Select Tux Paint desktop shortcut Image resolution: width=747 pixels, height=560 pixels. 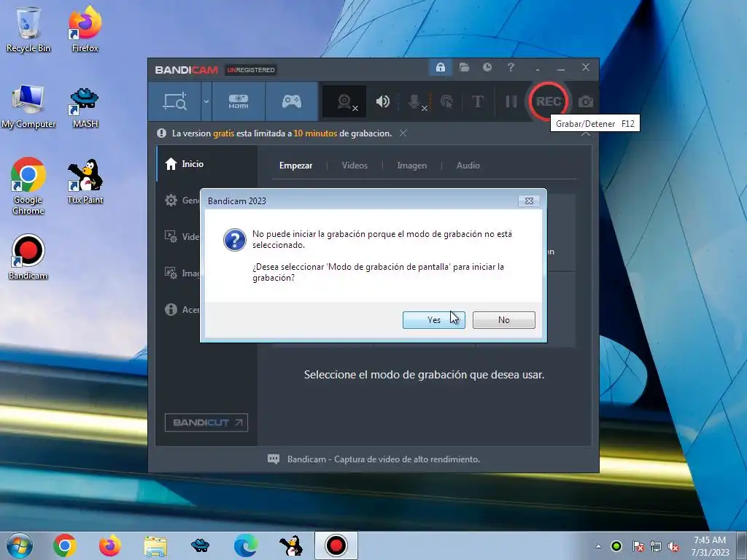pyautogui.click(x=85, y=181)
